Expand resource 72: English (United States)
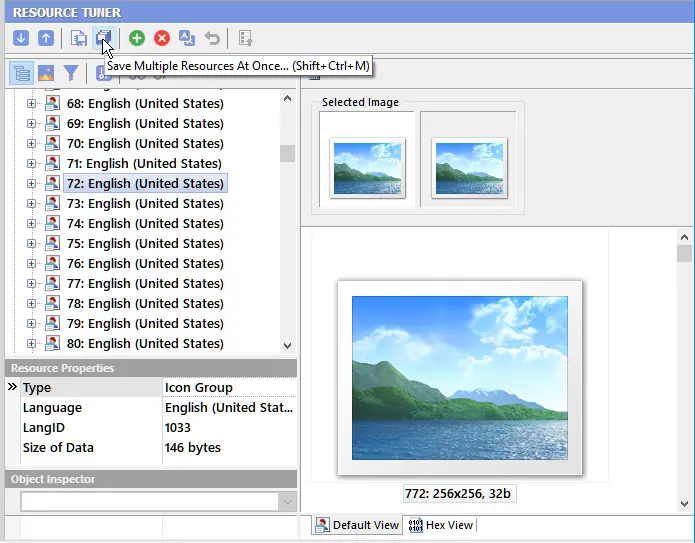 coord(31,183)
